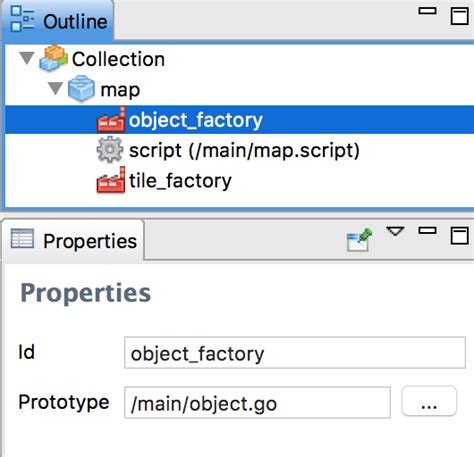
Task: Click the pin property sheet icon
Action: click(360, 240)
